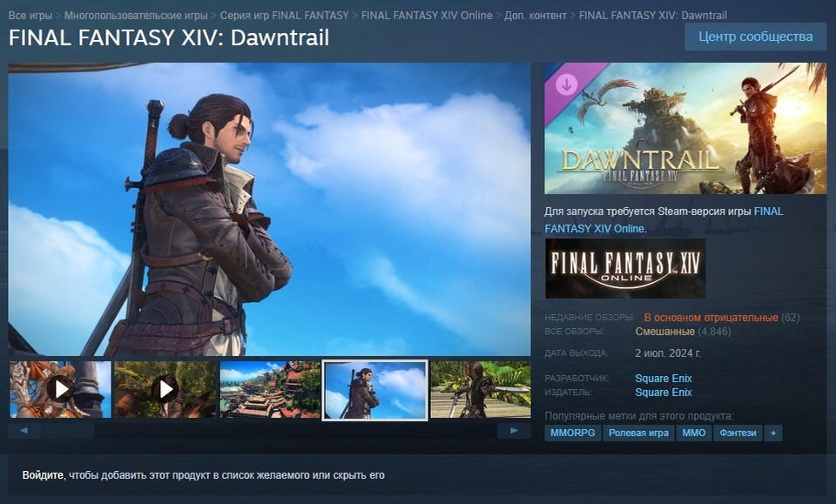Click the Все обзоры label
The width and height of the screenshot is (836, 504).
point(575,332)
